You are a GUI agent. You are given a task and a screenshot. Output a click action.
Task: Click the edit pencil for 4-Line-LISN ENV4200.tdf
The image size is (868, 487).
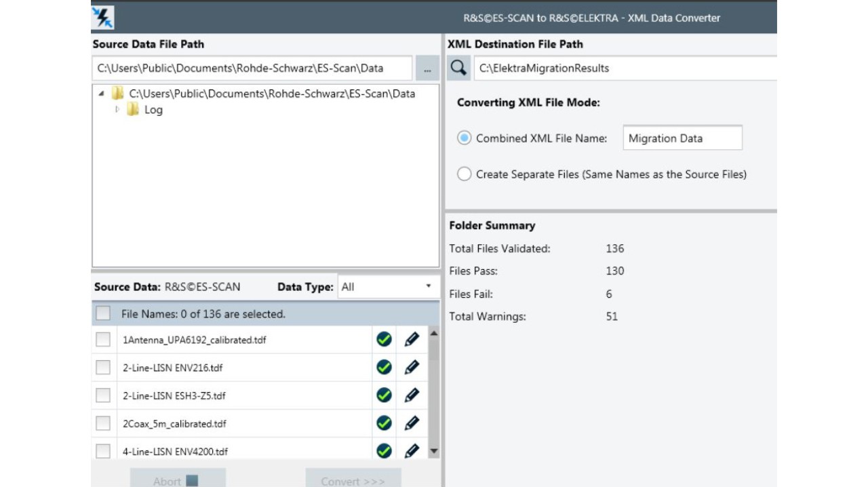click(x=412, y=450)
